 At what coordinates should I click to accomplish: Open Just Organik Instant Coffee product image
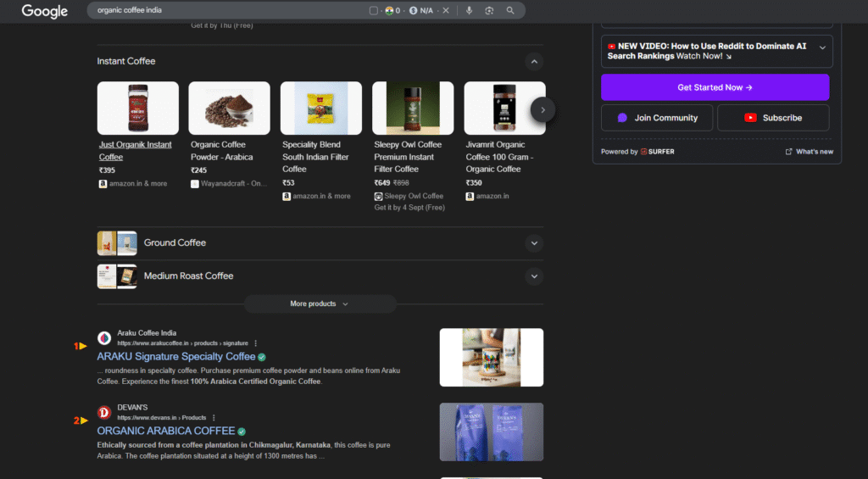pyautogui.click(x=138, y=108)
